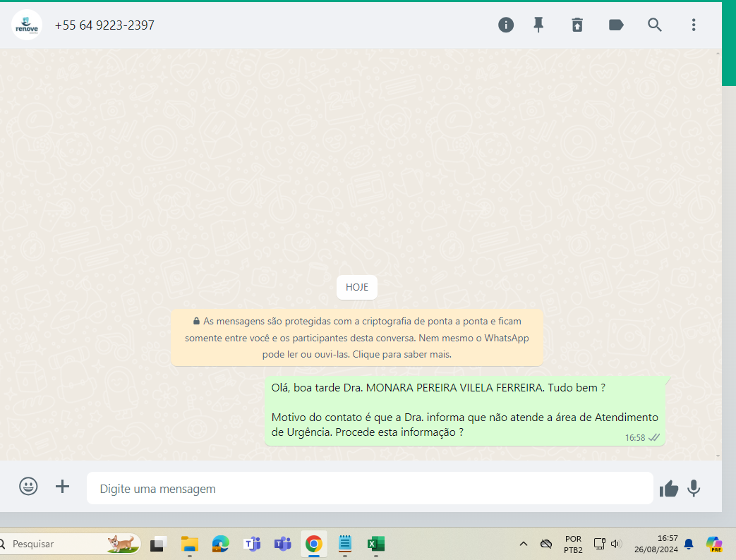This screenshot has height=560, width=736.
Task: Open the first Teams icon in taskbar
Action: pyautogui.click(x=252, y=544)
